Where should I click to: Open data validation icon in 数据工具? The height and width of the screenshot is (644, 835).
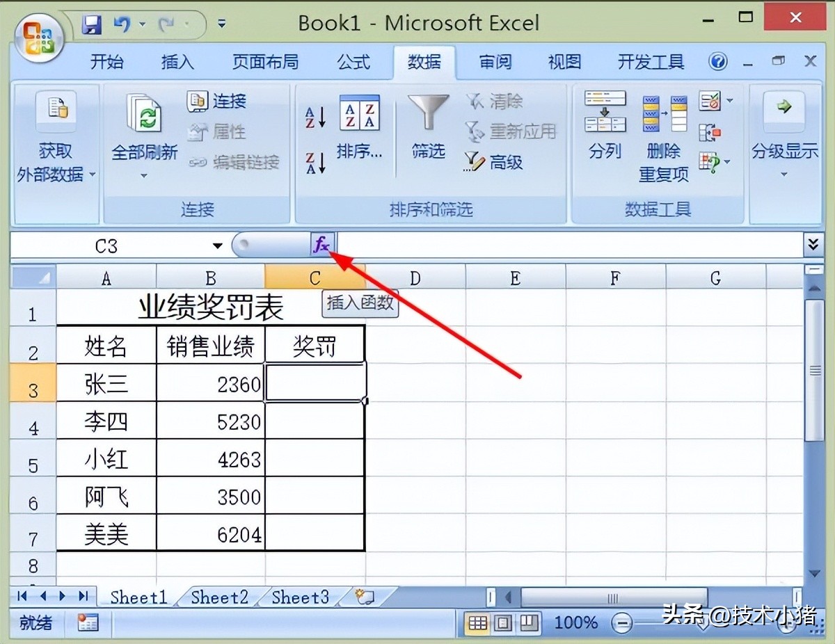click(710, 102)
